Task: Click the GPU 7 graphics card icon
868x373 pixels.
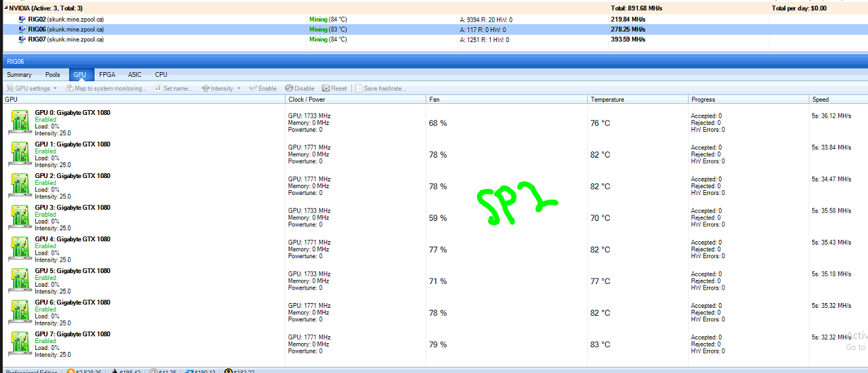Action: coord(20,344)
